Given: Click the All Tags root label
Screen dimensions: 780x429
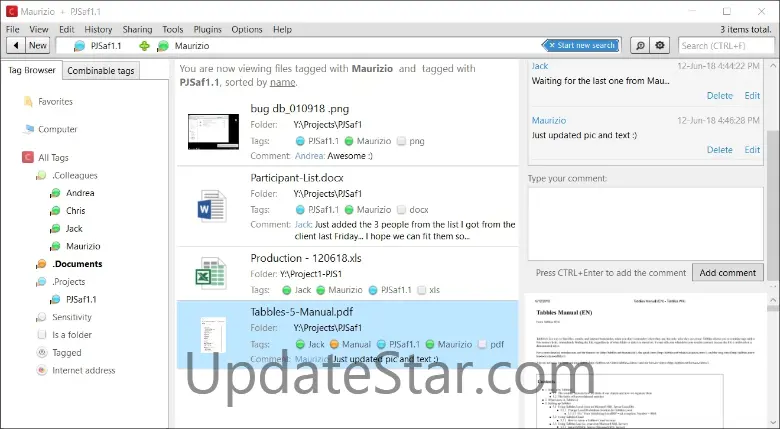Looking at the screenshot, I should click(53, 158).
